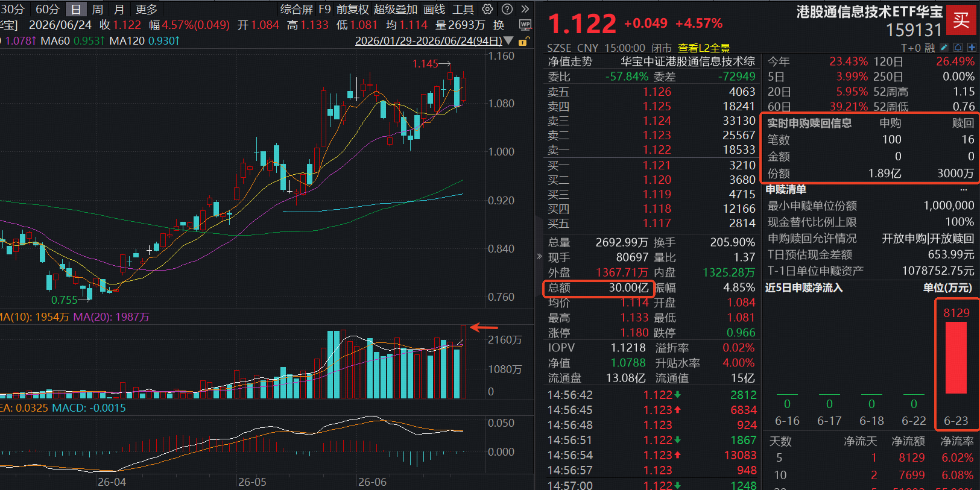Screen dimensions: 980x490
Task: Open the 查看L2全景 link
Action: [x=704, y=48]
